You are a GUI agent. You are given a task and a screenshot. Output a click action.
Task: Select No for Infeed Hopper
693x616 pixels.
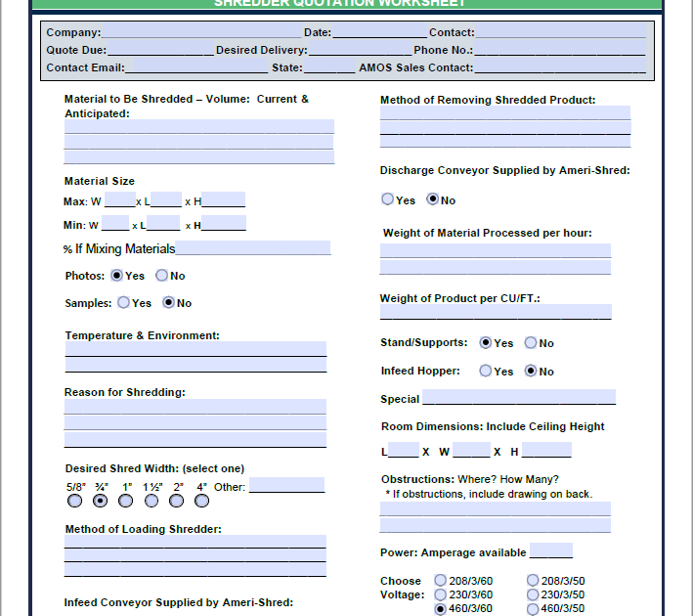pos(531,371)
